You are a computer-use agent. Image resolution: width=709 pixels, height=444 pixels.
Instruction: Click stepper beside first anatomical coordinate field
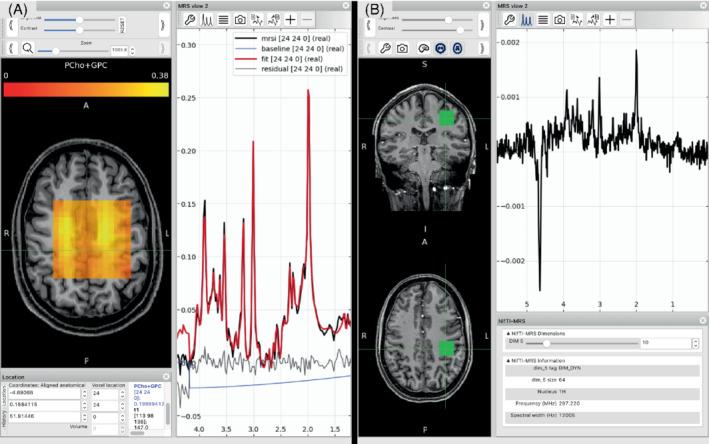(x=85, y=393)
